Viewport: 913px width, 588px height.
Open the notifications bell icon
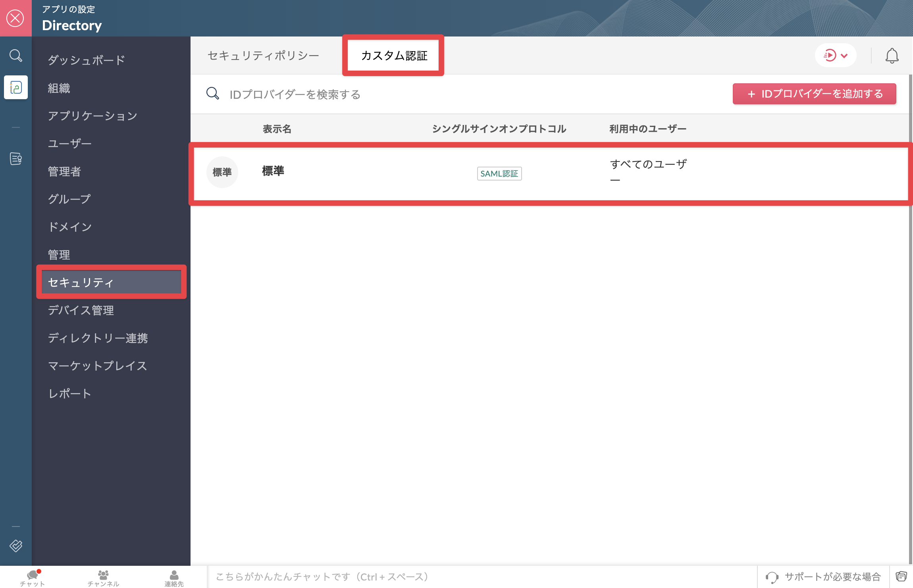892,56
